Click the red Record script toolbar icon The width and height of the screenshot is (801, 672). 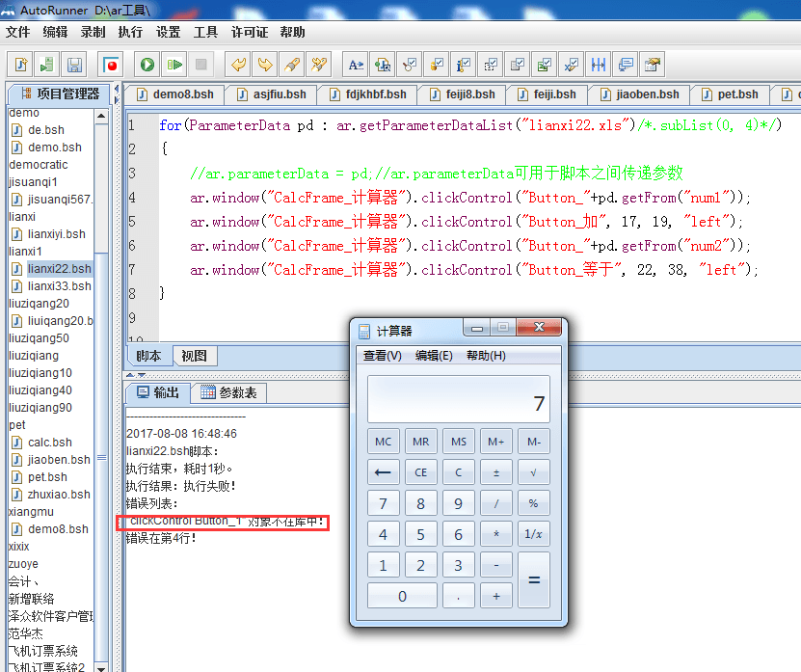[111, 65]
